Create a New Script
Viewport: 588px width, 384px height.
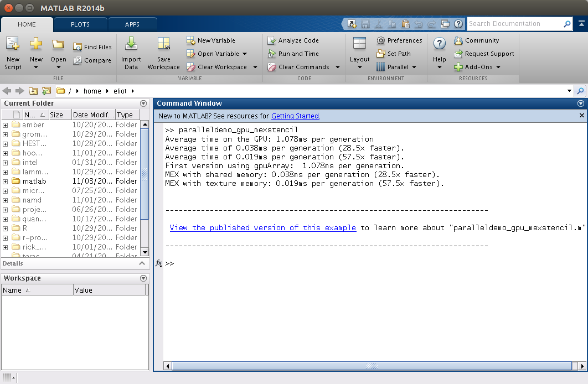(13, 53)
